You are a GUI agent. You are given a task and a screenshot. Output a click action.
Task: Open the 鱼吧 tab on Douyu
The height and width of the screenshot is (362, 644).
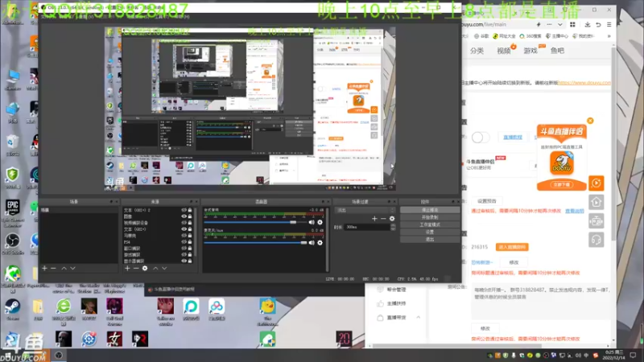[557, 51]
